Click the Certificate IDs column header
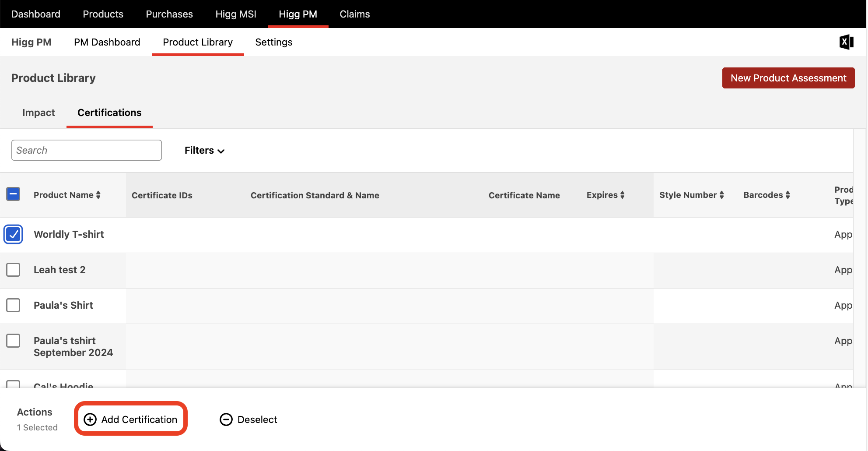Screen dimensions: 868x451 (x=162, y=195)
